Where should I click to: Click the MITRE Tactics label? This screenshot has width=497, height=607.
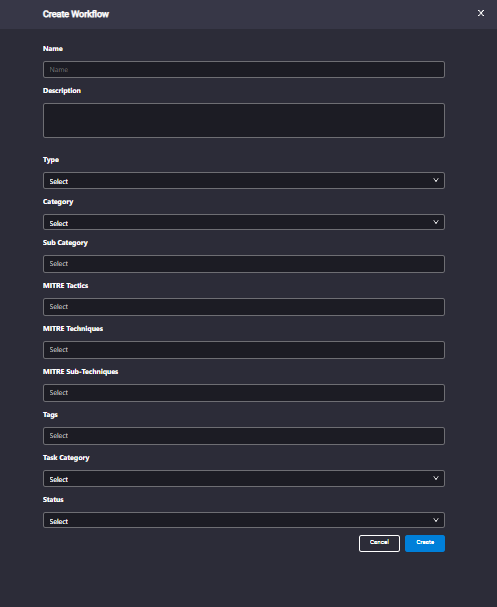pyautogui.click(x=65, y=286)
